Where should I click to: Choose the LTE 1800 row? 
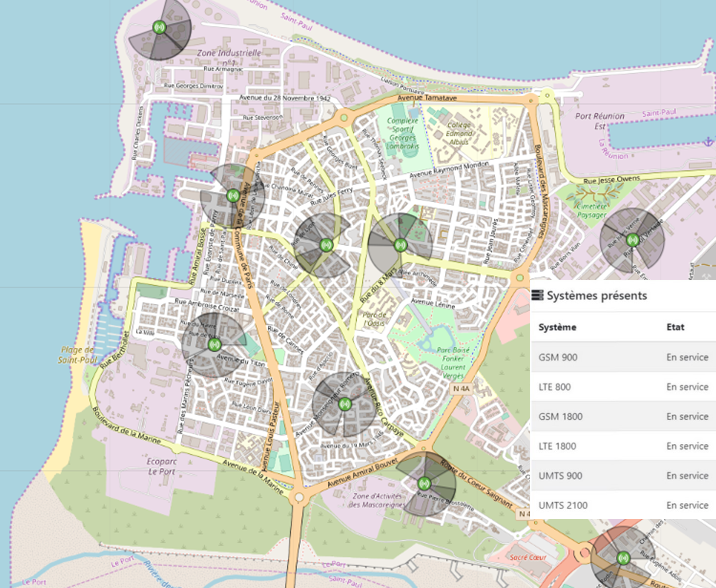point(623,446)
